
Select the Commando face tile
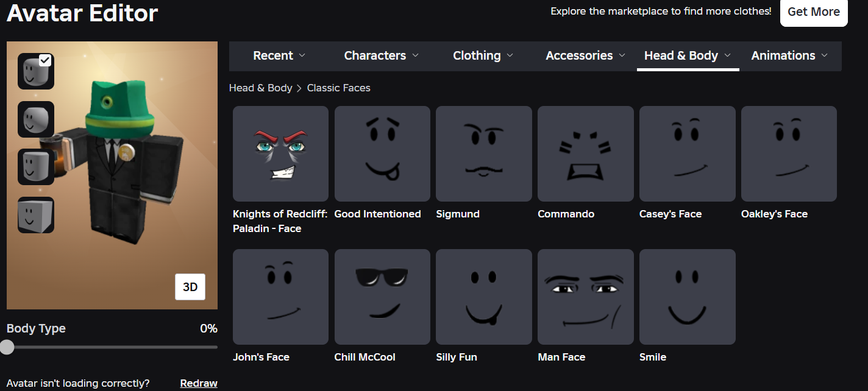click(x=586, y=153)
